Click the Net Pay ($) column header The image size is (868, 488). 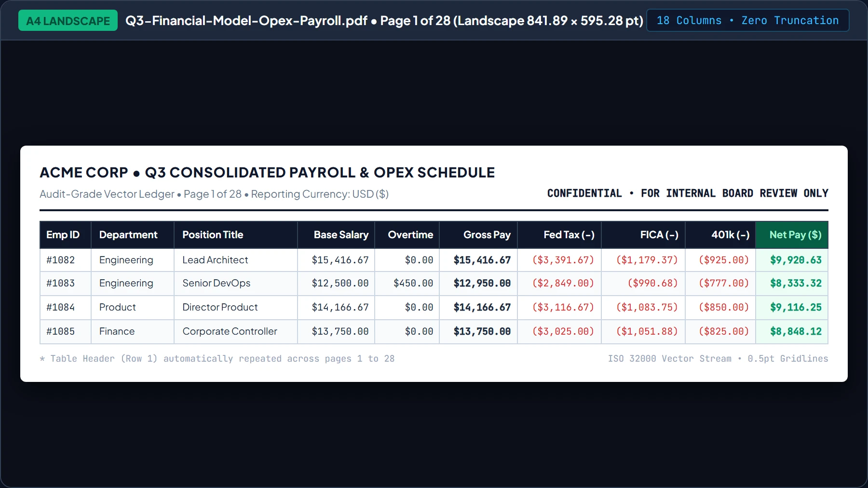[792, 235]
